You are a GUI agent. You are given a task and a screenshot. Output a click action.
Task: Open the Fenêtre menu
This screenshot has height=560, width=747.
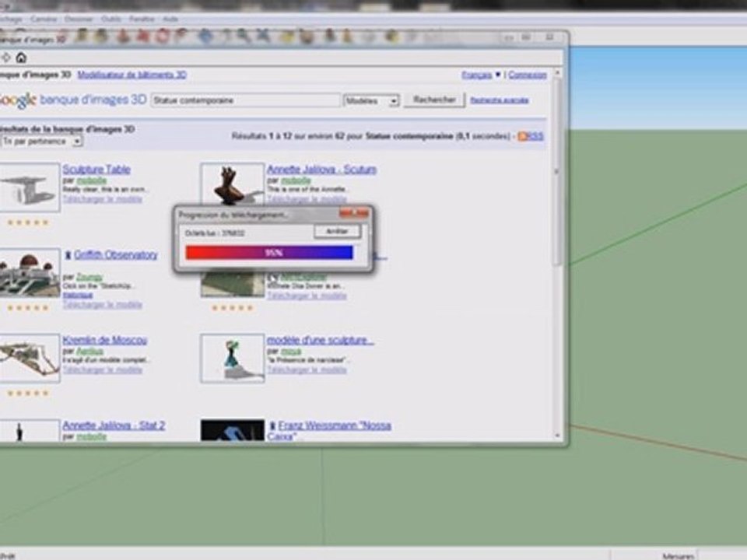(142, 19)
